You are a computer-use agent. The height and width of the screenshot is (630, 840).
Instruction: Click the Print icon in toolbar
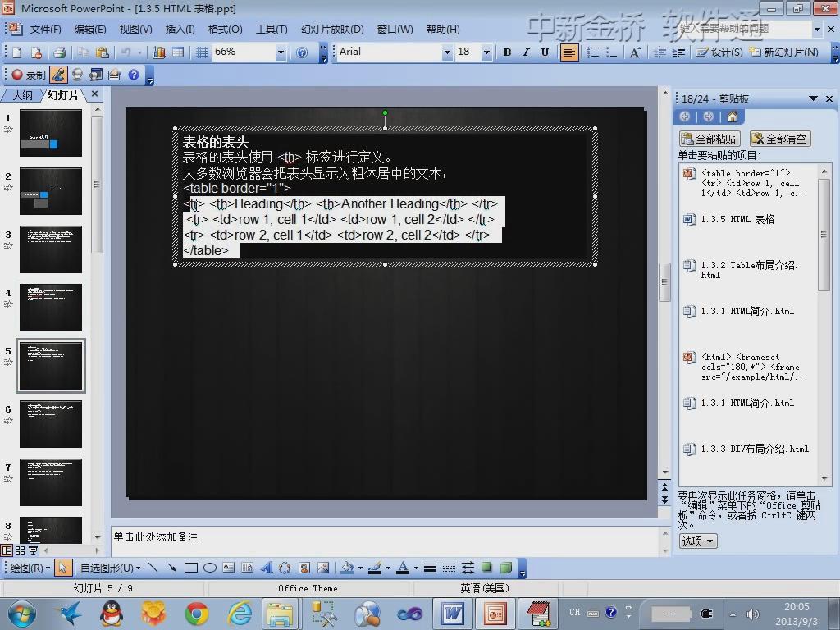(x=59, y=52)
